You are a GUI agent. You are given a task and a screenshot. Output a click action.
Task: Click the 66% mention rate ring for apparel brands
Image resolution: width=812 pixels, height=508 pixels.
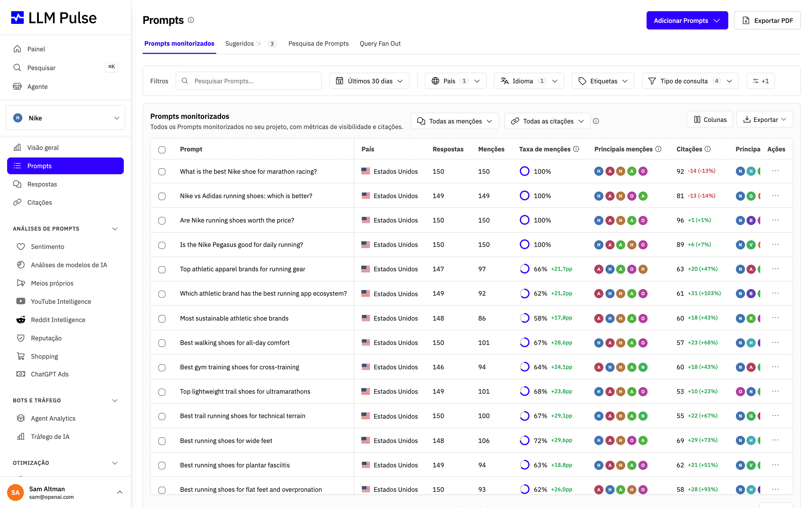click(525, 269)
